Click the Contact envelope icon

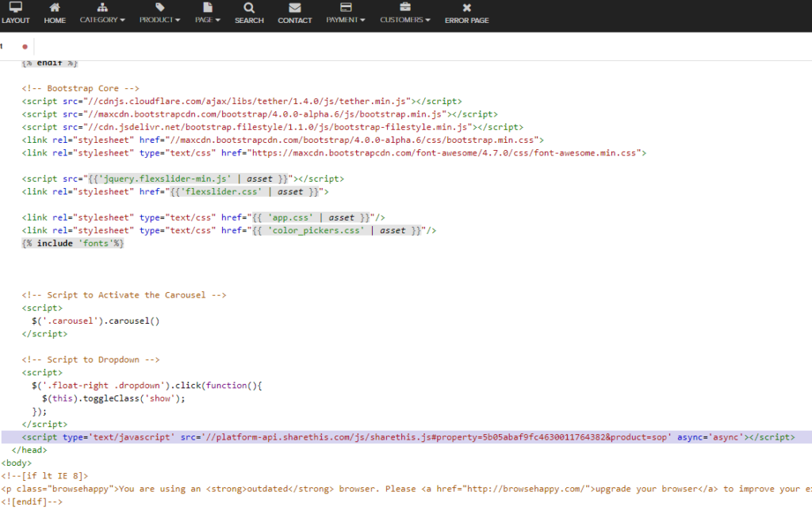pos(295,8)
